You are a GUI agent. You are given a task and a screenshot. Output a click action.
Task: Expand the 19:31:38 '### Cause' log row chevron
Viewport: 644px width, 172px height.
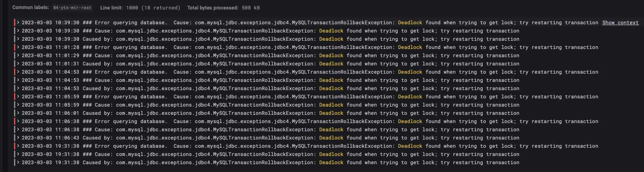point(18,154)
